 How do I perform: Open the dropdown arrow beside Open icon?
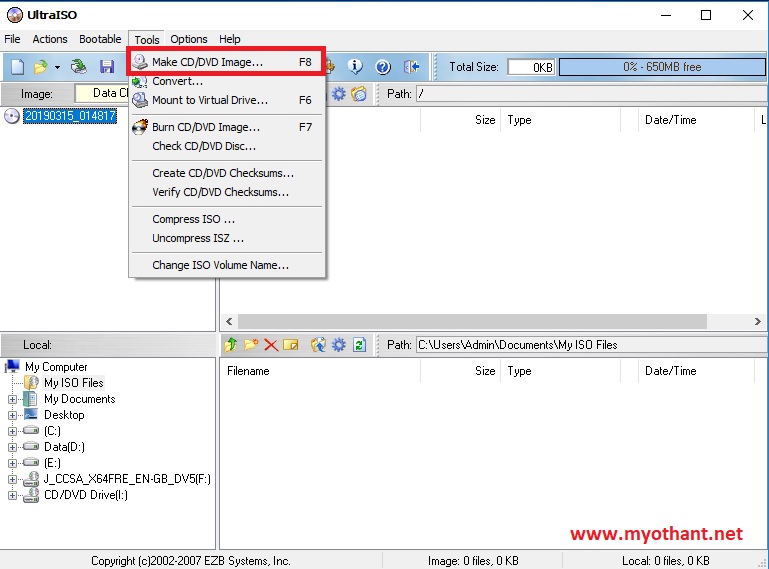click(57, 67)
